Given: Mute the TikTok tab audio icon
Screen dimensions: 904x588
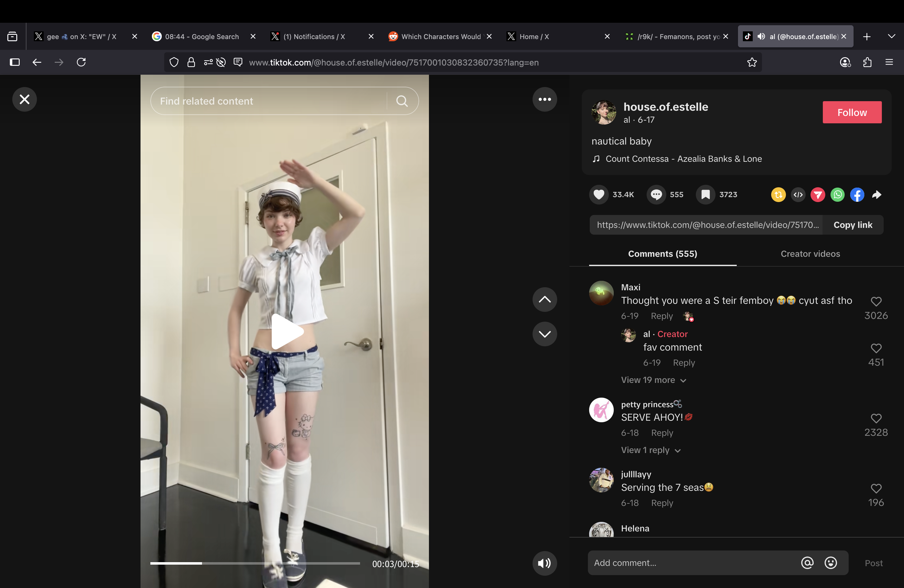Looking at the screenshot, I should pos(761,37).
